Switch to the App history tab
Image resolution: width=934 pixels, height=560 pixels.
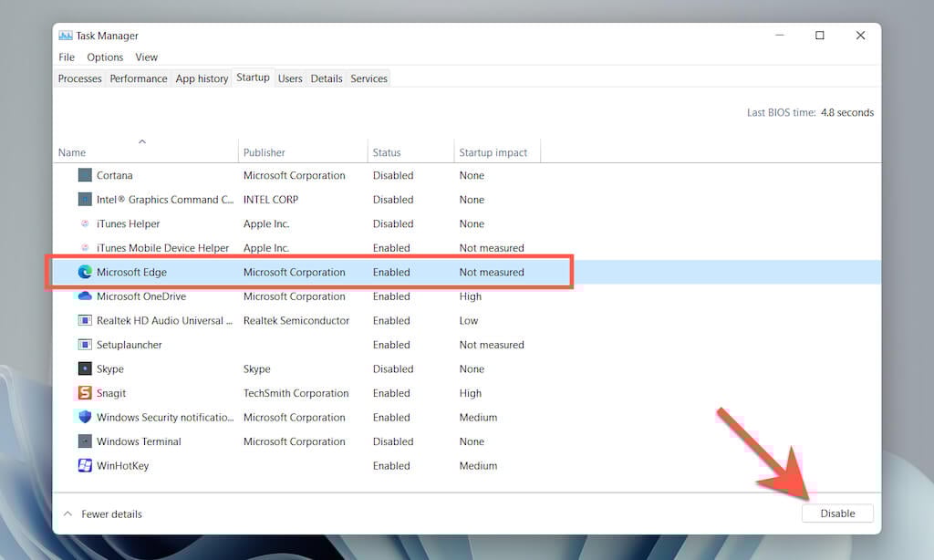pos(202,78)
